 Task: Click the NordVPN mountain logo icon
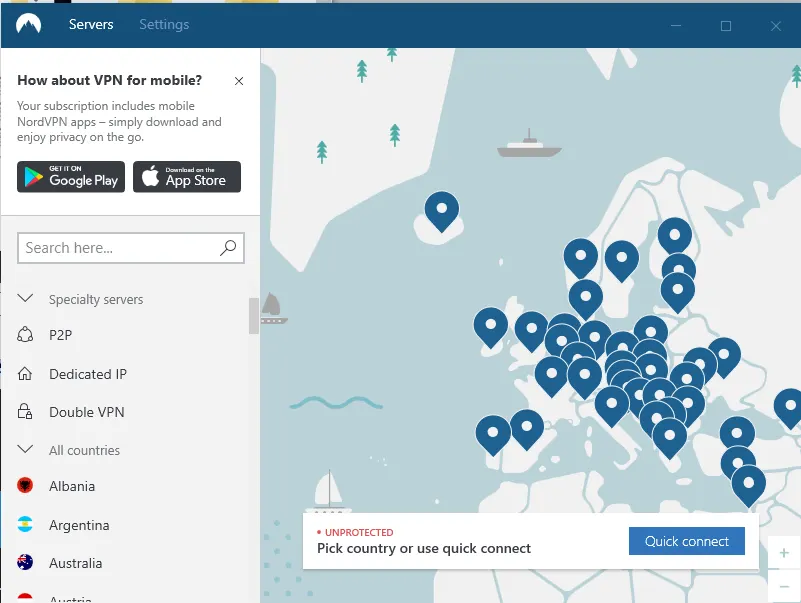pos(28,25)
